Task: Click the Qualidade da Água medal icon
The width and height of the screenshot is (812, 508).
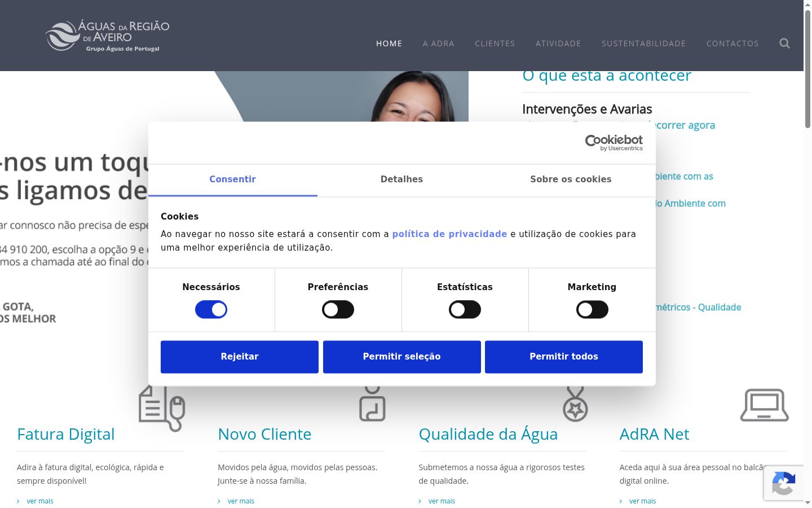Action: coord(575,404)
